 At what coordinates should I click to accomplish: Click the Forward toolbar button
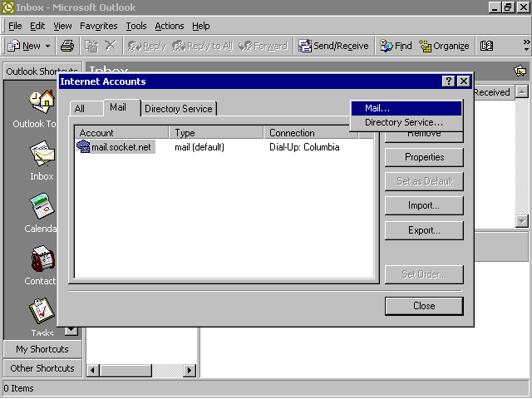tap(263, 46)
